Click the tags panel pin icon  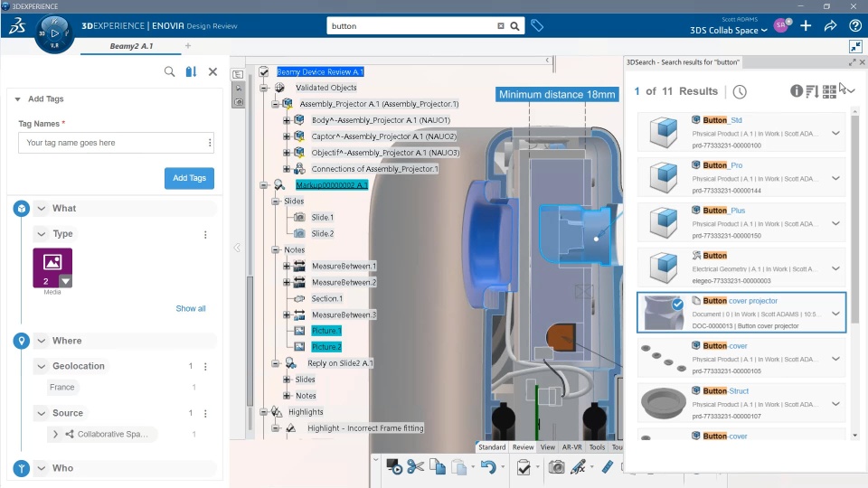click(x=191, y=71)
